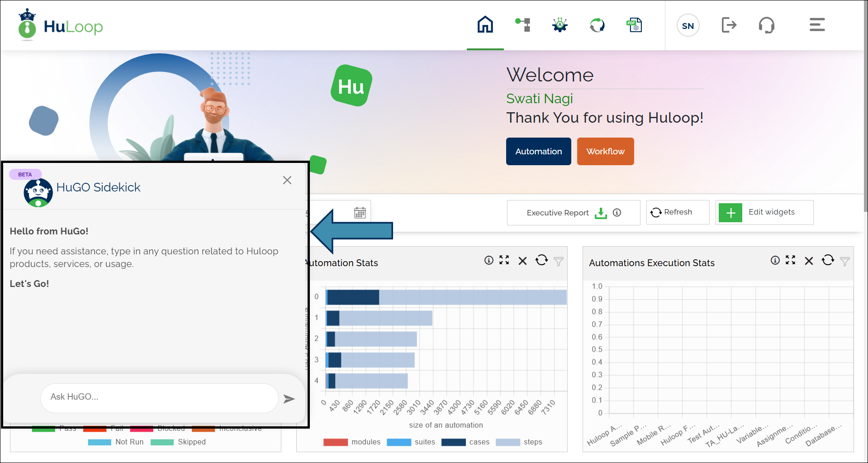Click the top bar in Automation Stats chart
This screenshot has width=868, height=463.
[446, 297]
